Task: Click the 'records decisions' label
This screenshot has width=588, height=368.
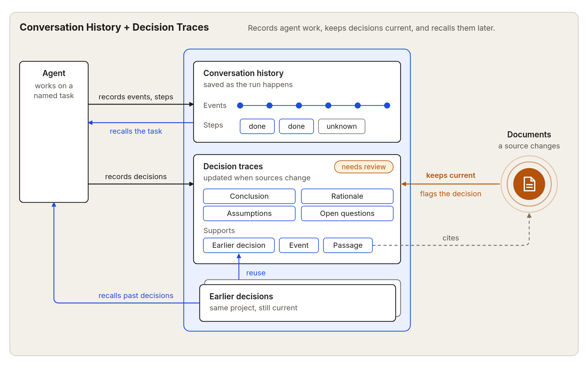Action: [x=136, y=177]
